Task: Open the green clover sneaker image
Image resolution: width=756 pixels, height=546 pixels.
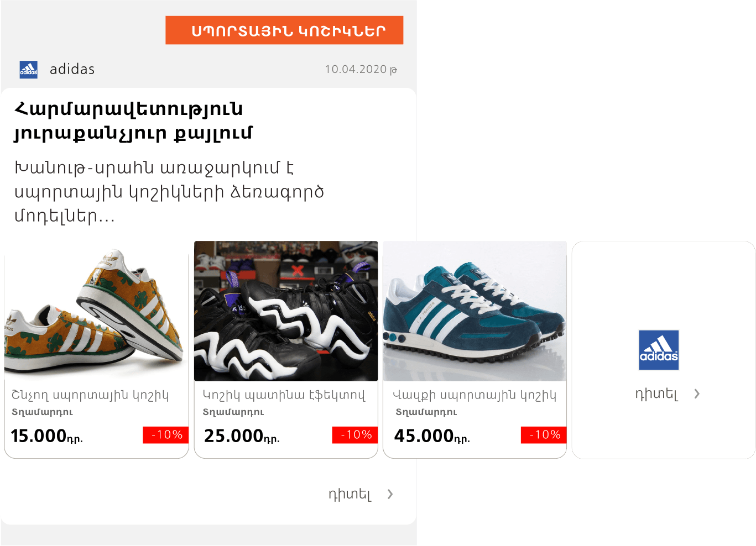Action: click(x=96, y=311)
